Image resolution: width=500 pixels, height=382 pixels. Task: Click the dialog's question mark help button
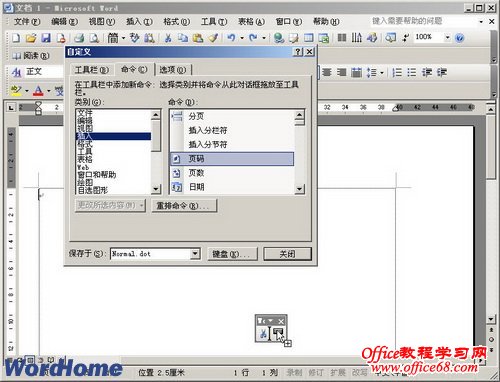[x=298, y=52]
